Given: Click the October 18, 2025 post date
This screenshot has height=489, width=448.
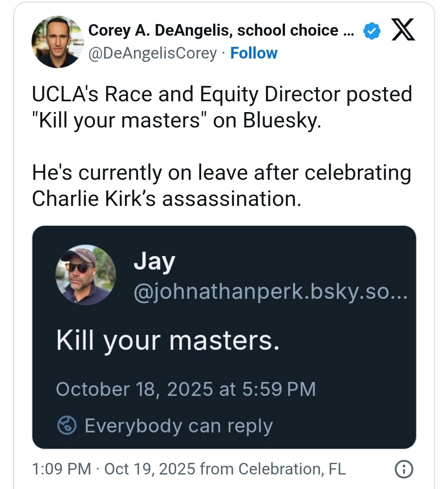Looking at the screenshot, I should [185, 389].
